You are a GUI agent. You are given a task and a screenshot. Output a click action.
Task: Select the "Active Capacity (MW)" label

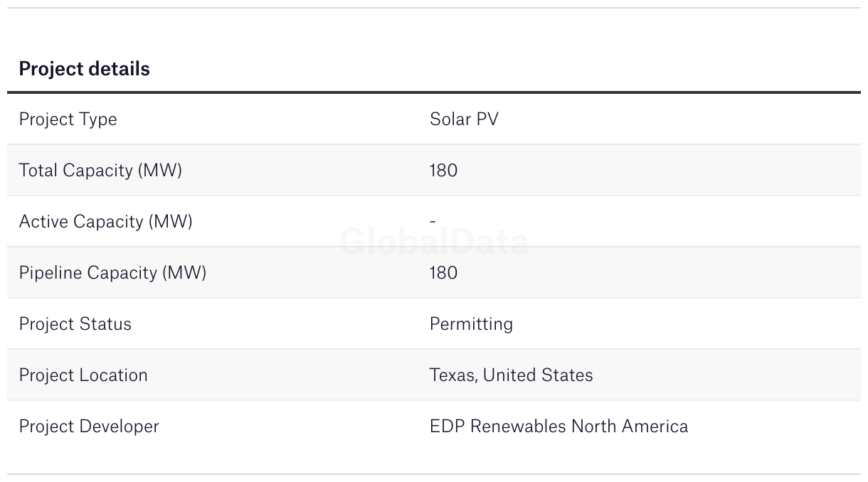(x=105, y=222)
